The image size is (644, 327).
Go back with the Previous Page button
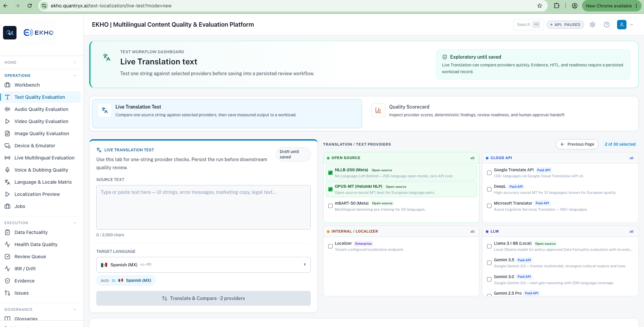tap(577, 144)
